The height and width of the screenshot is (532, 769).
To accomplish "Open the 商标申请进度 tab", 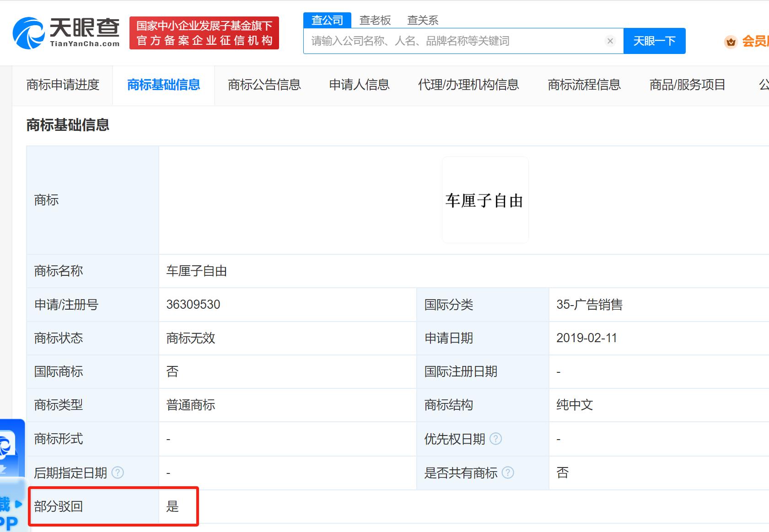I will point(63,85).
